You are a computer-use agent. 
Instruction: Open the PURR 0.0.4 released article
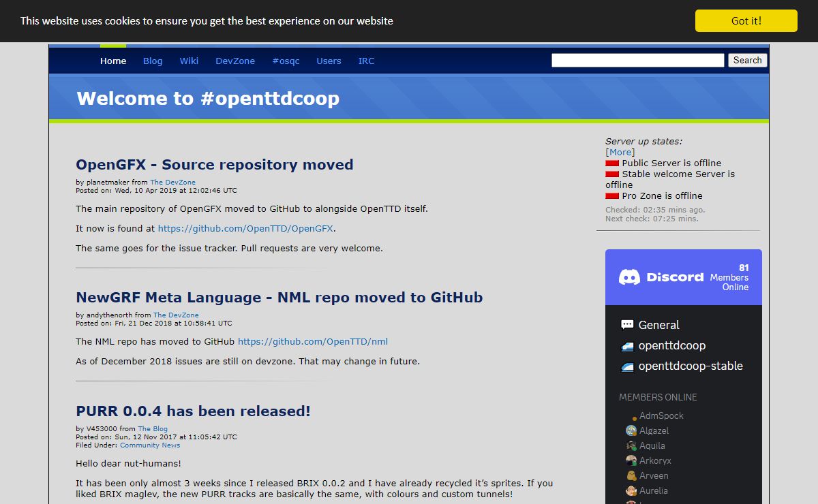coord(194,411)
